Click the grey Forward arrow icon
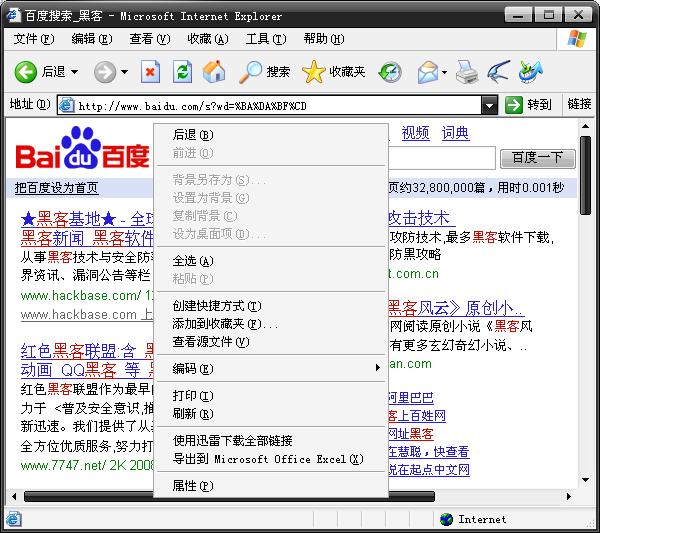The width and height of the screenshot is (691, 533). pyautogui.click(x=105, y=72)
